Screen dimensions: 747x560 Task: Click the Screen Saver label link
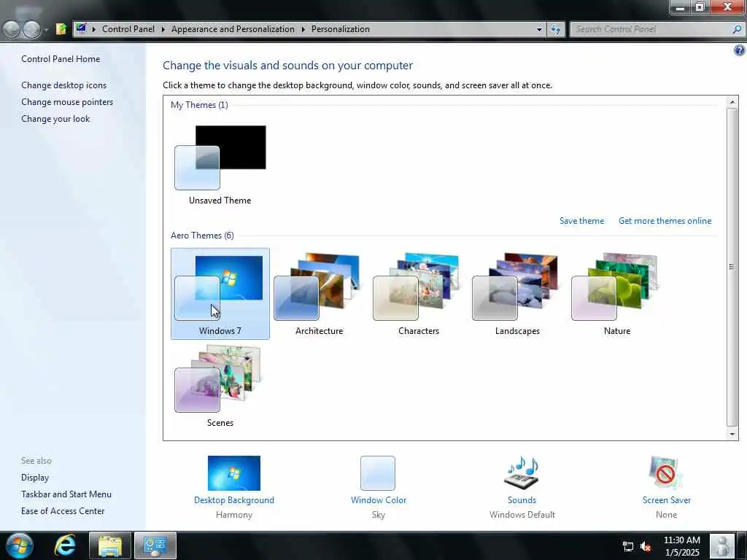click(666, 500)
